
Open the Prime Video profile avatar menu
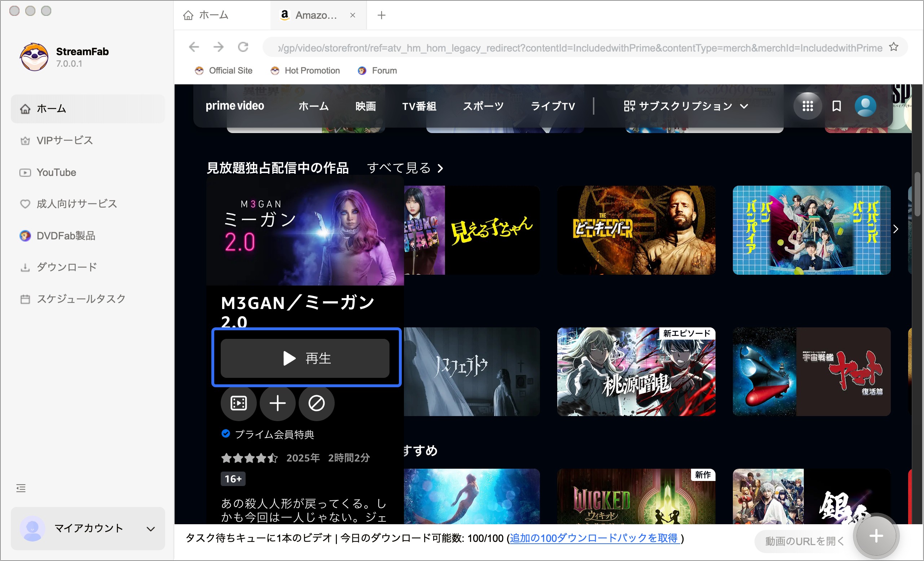[x=866, y=106]
